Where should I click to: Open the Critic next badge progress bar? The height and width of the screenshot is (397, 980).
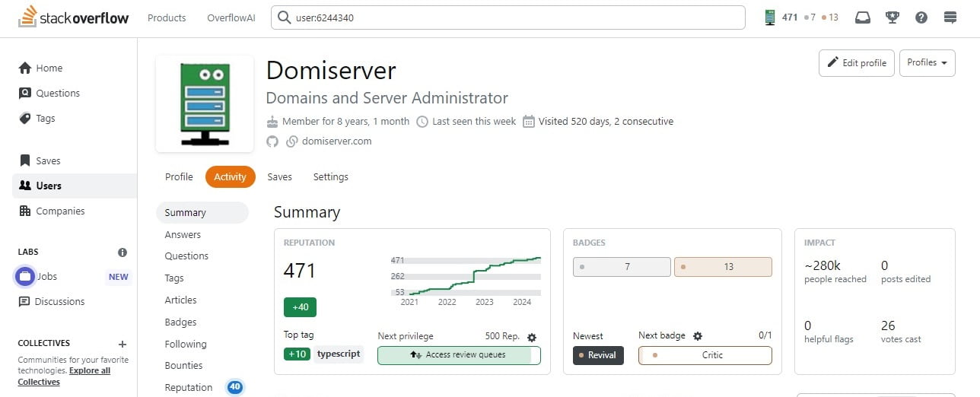tap(705, 355)
